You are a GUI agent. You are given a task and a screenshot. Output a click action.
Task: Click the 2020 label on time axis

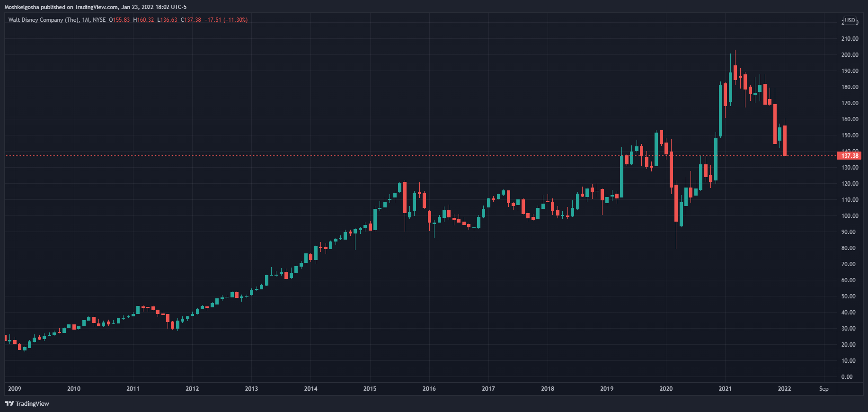[666, 389]
